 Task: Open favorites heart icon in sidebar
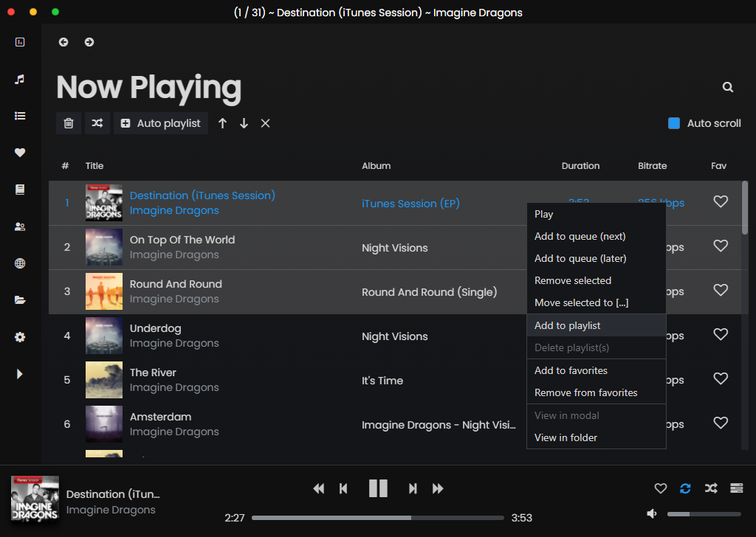click(20, 153)
